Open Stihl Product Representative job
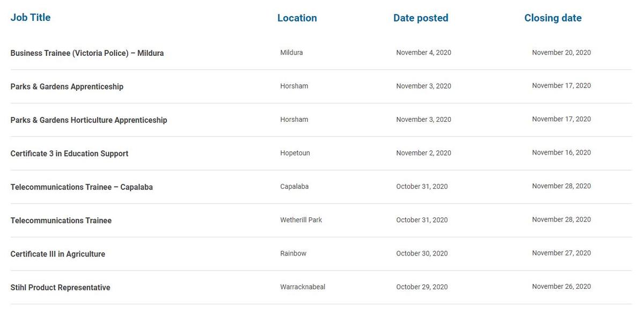This screenshot has height=315, width=644. pyautogui.click(x=60, y=288)
